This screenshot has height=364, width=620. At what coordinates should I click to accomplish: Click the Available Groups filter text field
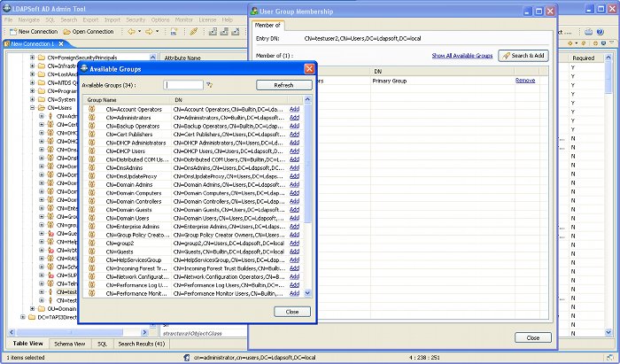pos(183,85)
